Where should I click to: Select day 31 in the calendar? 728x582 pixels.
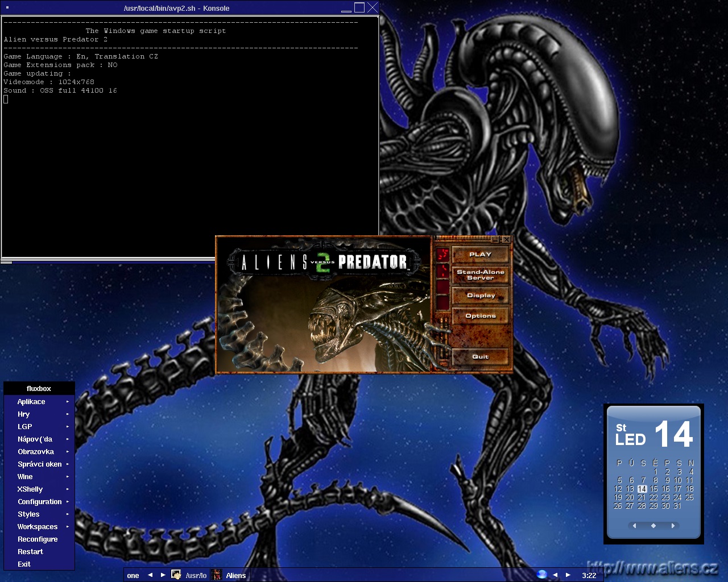(677, 506)
